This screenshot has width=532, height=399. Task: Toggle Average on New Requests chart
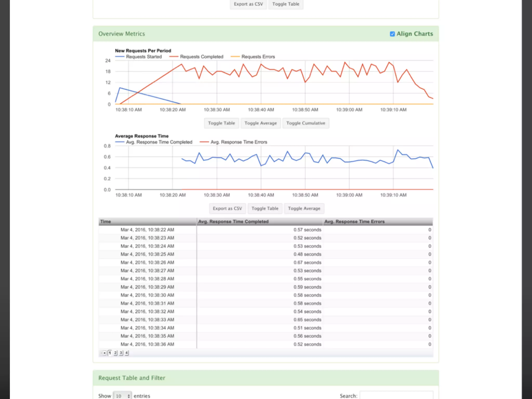pos(261,123)
